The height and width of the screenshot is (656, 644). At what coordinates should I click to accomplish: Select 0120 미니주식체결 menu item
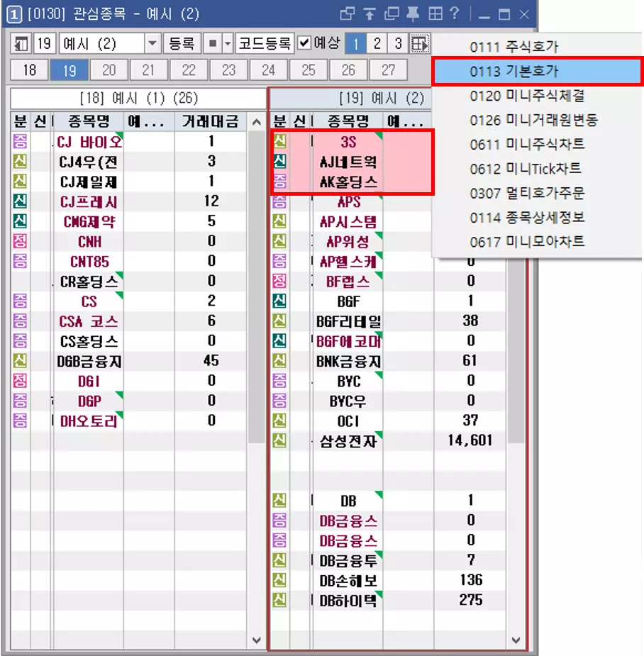[x=537, y=96]
